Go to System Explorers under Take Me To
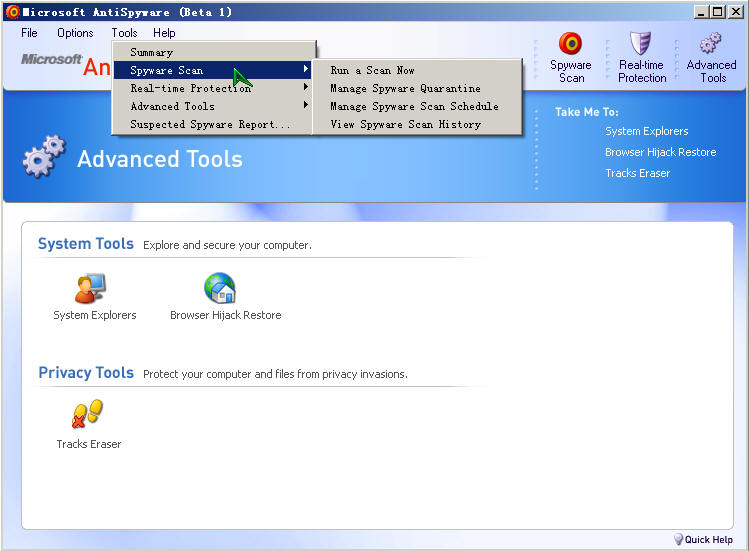The width and height of the screenshot is (749, 551). 646,131
